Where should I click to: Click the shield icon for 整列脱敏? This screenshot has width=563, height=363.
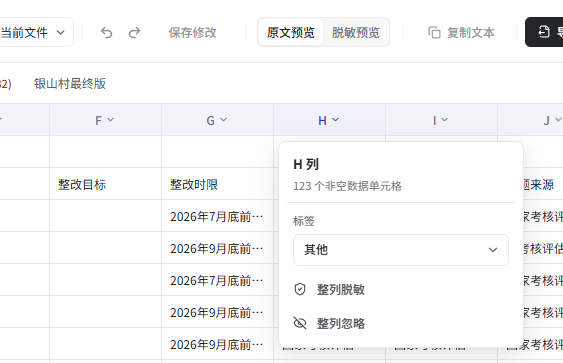point(300,289)
